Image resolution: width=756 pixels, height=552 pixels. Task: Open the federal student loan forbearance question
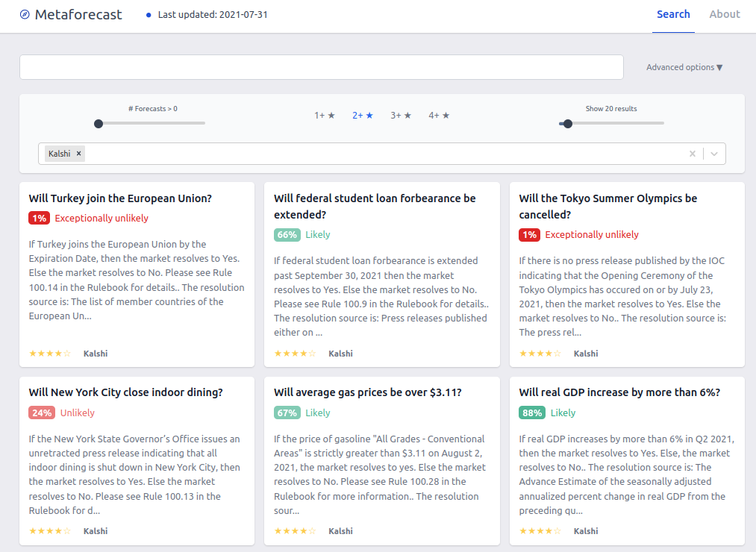pos(375,207)
